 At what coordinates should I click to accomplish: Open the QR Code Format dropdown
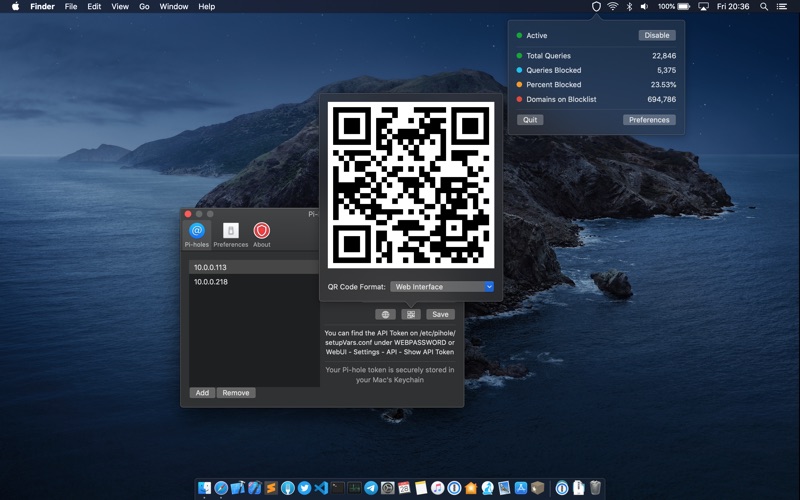[442, 287]
